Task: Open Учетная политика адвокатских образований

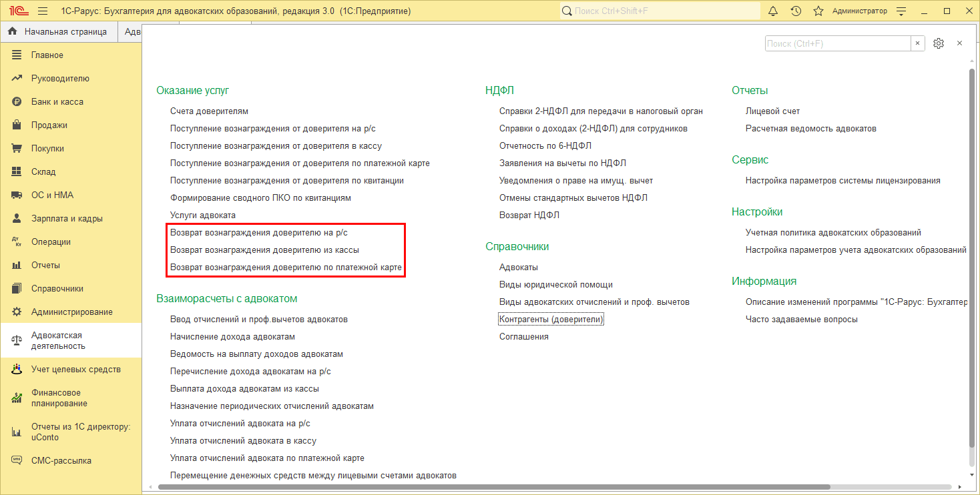Action: click(x=833, y=232)
